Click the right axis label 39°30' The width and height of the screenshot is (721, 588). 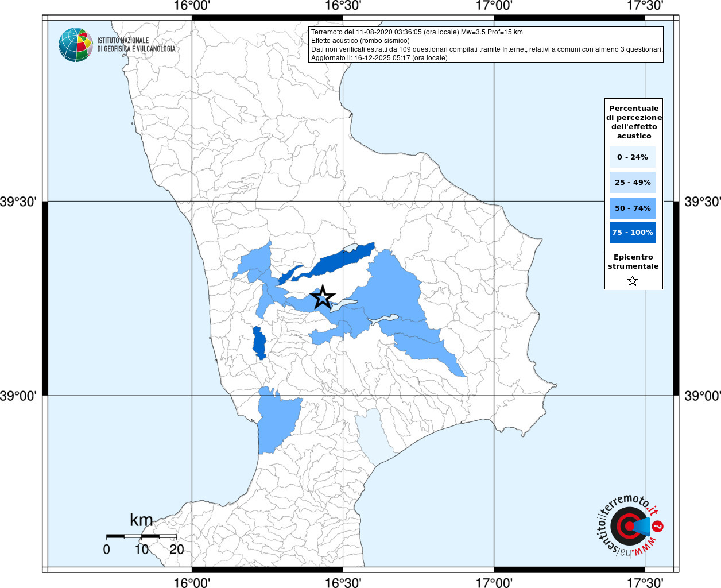(x=703, y=202)
